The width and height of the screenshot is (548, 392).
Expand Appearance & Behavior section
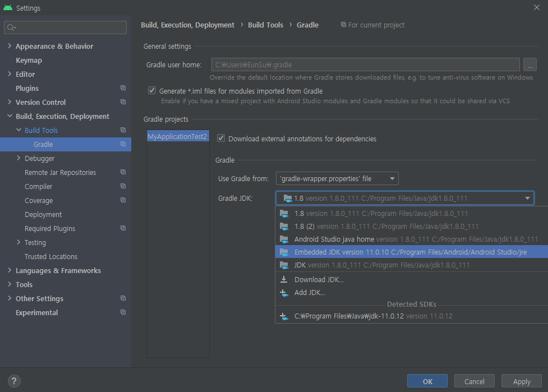pos(10,46)
